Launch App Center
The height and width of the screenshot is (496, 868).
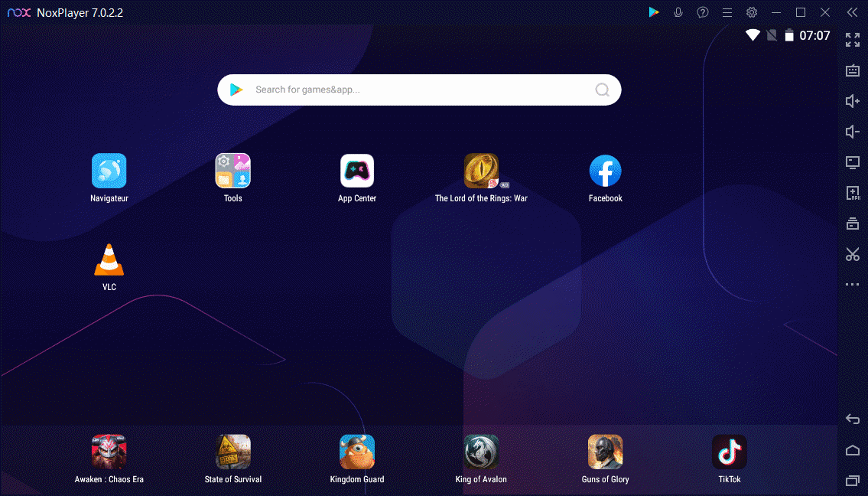tap(357, 171)
